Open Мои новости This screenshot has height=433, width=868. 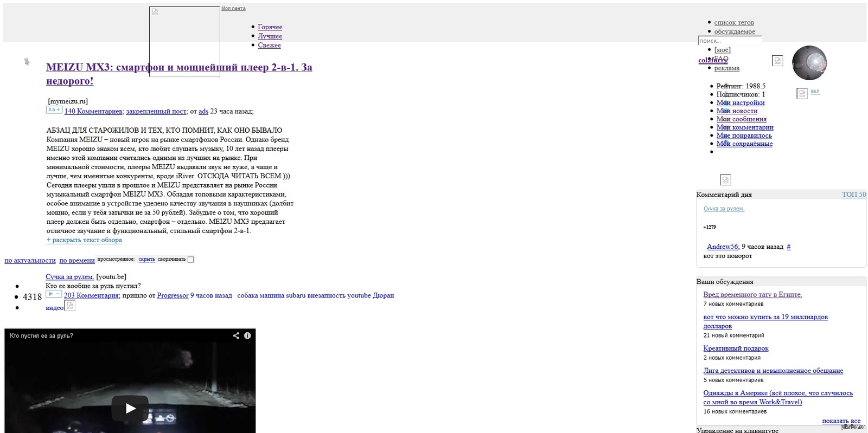[737, 111]
